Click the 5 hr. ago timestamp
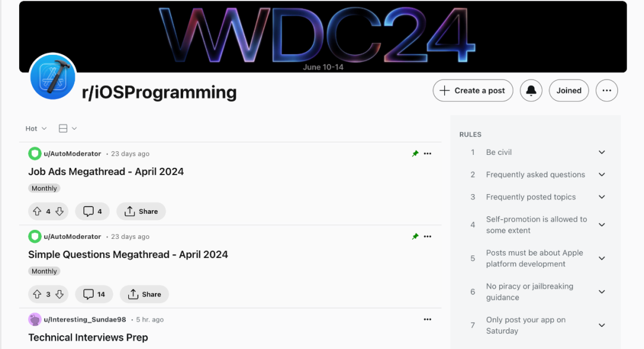Viewport: 644px width, 349px height. (x=150, y=319)
